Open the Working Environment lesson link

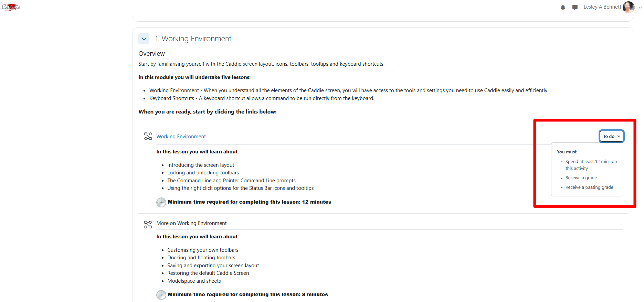point(181,137)
